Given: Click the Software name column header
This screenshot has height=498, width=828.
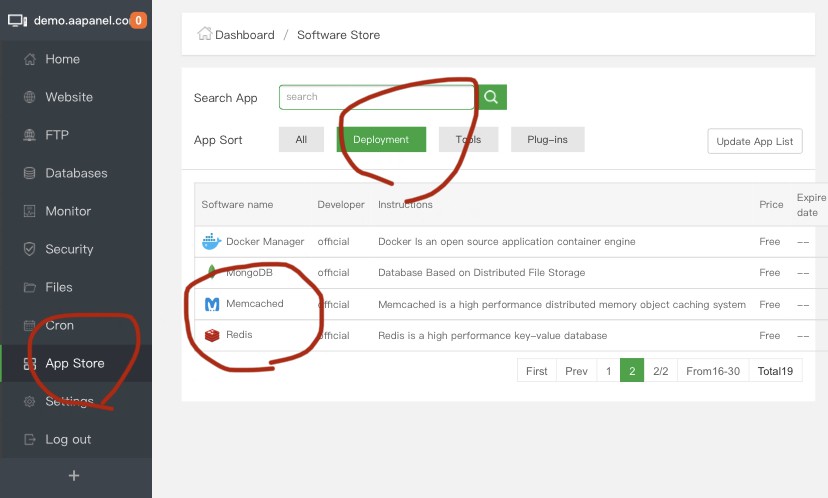Looking at the screenshot, I should (x=237, y=204).
